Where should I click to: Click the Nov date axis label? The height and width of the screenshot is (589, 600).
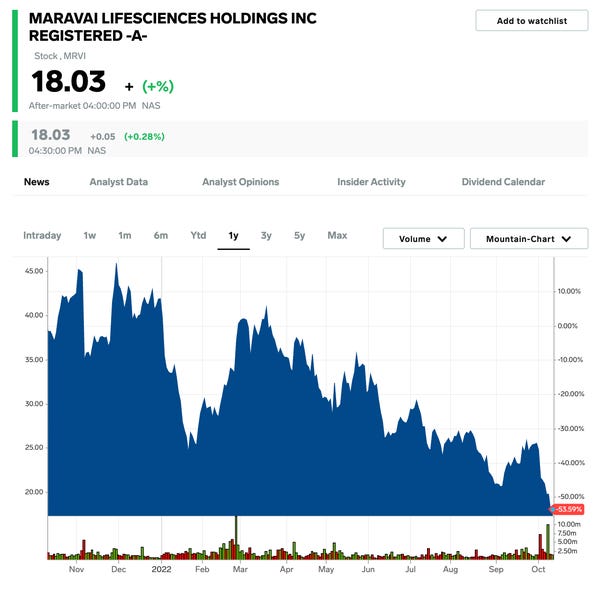pos(77,569)
